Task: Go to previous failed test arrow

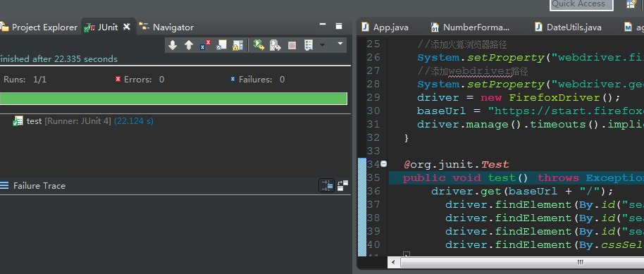Action: point(189,45)
